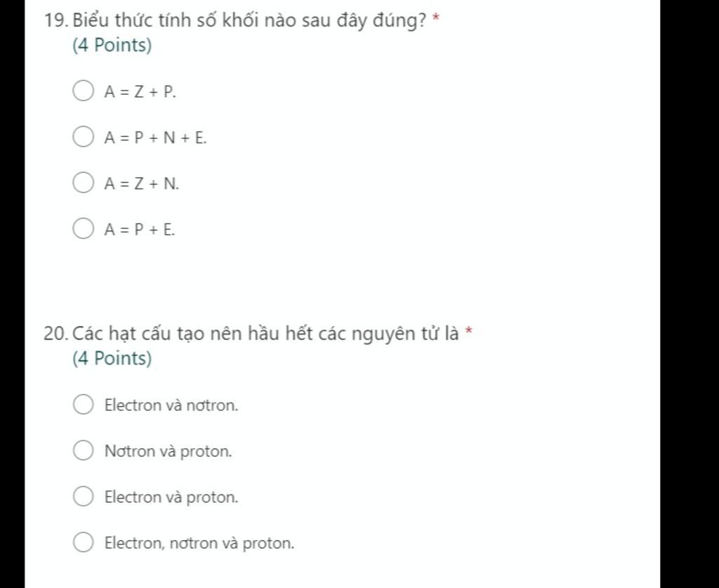Click question 19 title about số khối
Viewport: 719px width, 588px height.
pos(249,20)
